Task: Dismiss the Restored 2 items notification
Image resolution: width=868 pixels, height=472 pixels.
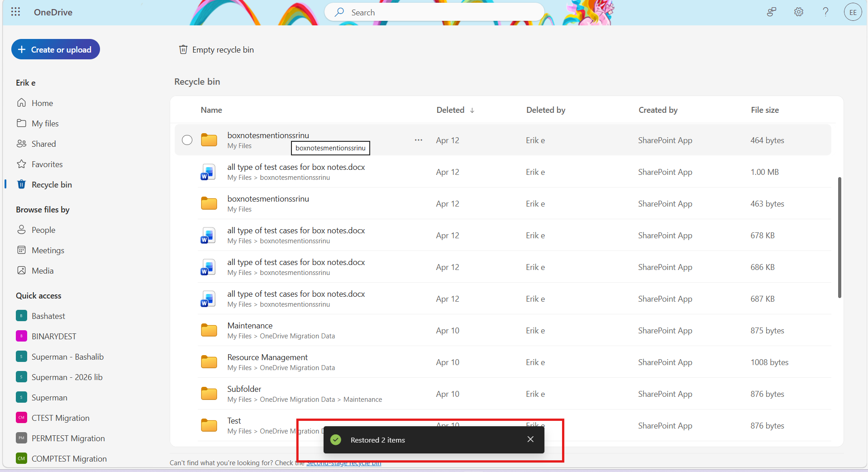Action: [530, 439]
